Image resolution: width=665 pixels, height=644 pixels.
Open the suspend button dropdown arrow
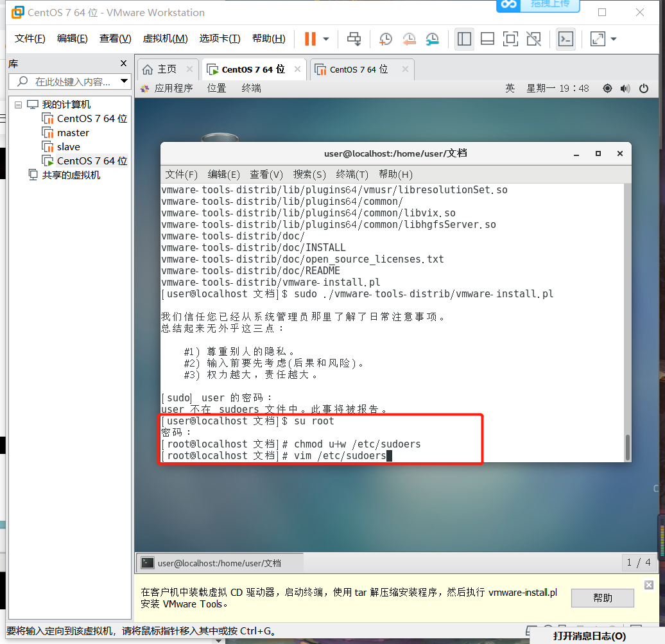pos(325,39)
